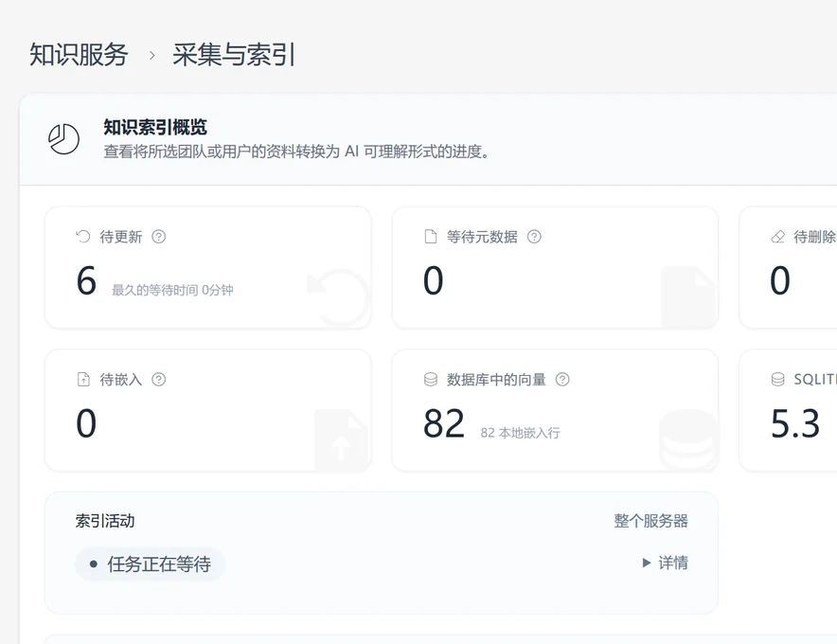This screenshot has height=644, width=837.
Task: Click the 索引活动 section title
Action: point(104,521)
